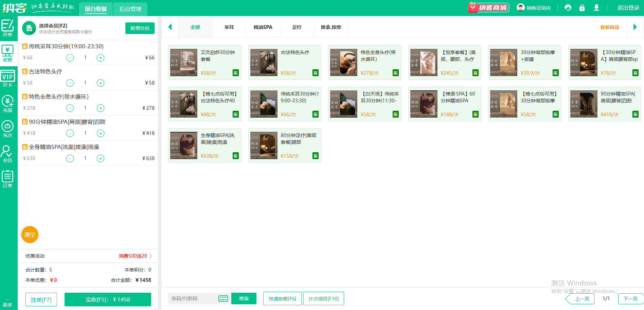Decrease quantity of 全身精油SPA cart item

[70, 158]
